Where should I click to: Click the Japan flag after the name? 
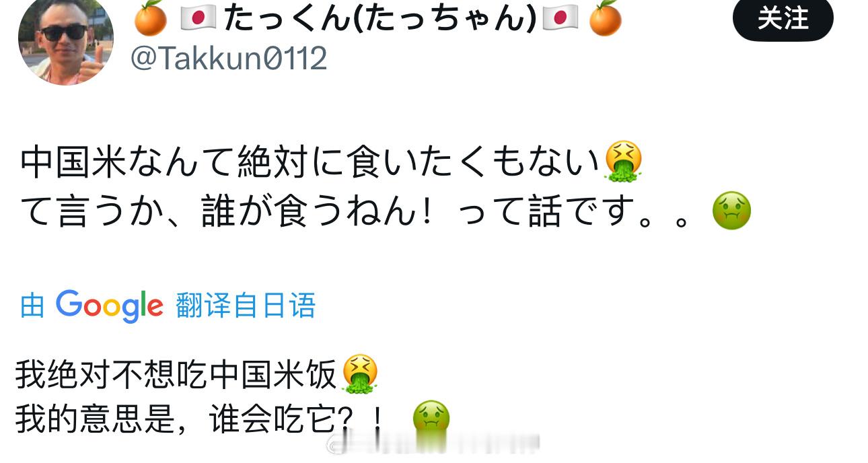click(560, 19)
